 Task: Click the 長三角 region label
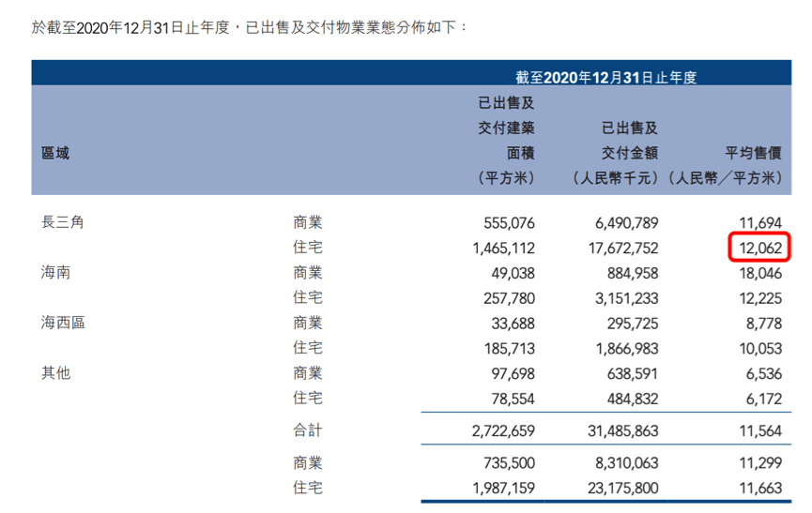pos(63,222)
